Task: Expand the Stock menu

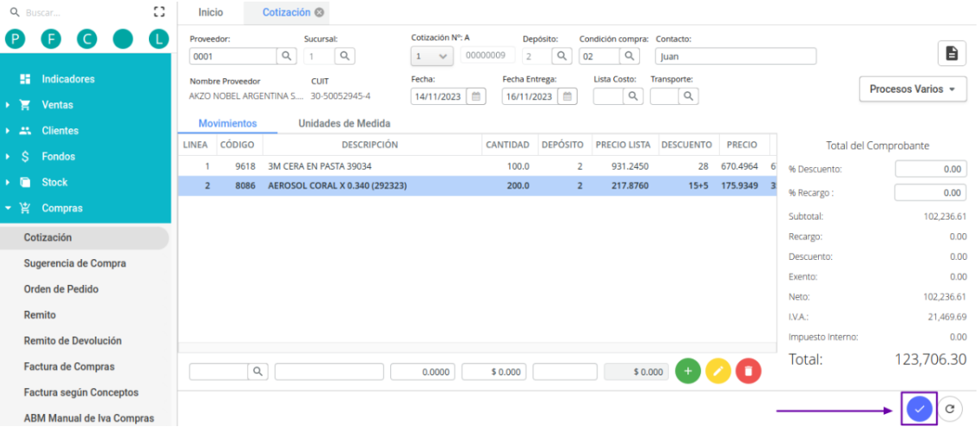Action: point(54,182)
